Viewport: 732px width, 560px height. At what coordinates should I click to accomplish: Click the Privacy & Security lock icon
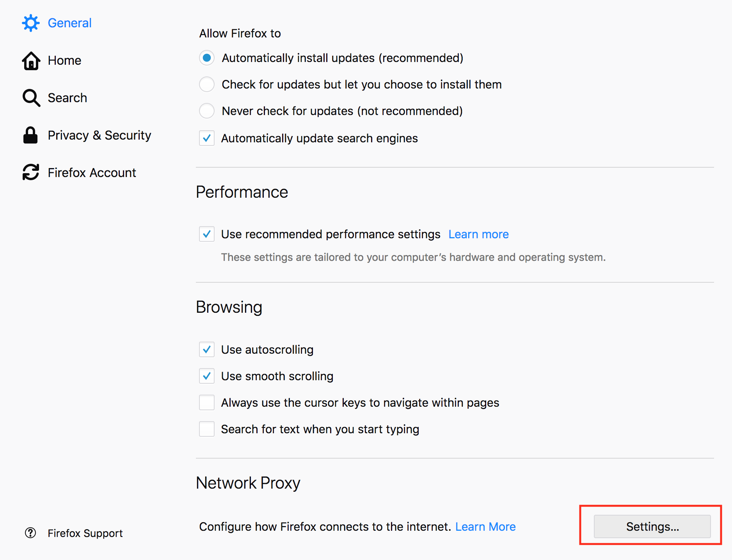(x=31, y=135)
